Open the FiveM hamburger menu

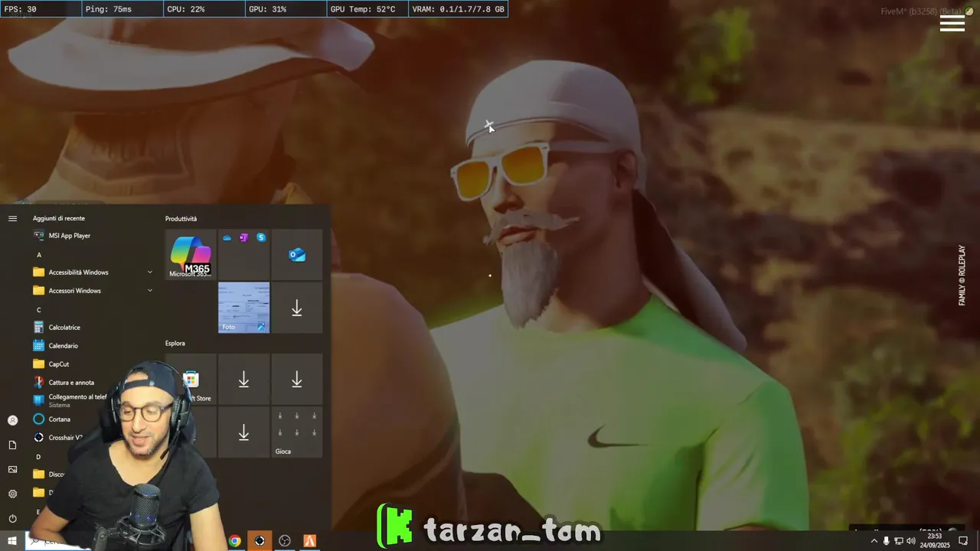point(952,24)
